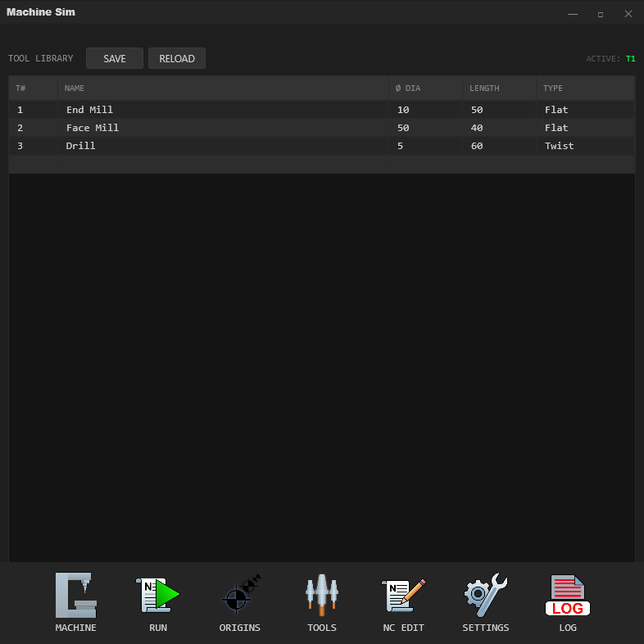Open the Run program icon
Viewport: 644px width, 644px height.
(157, 595)
